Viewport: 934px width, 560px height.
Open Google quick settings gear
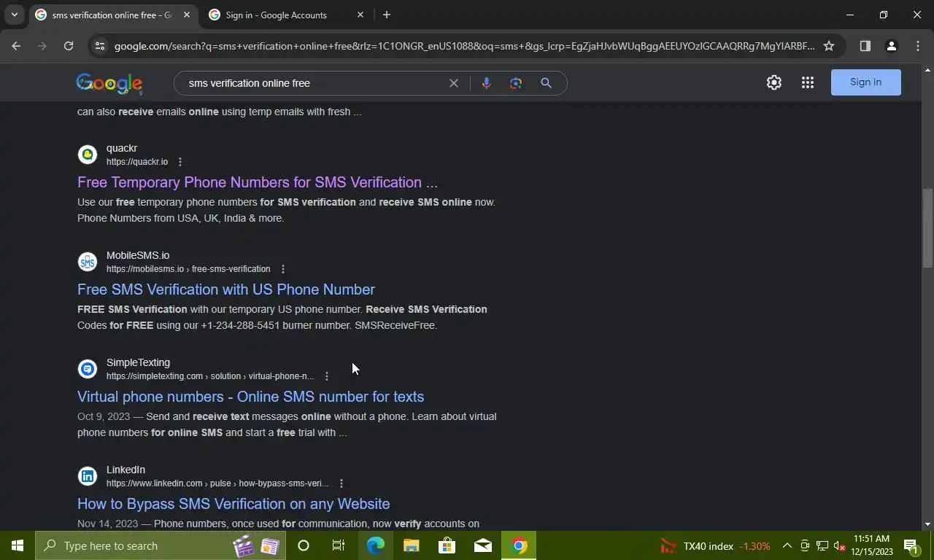[774, 82]
